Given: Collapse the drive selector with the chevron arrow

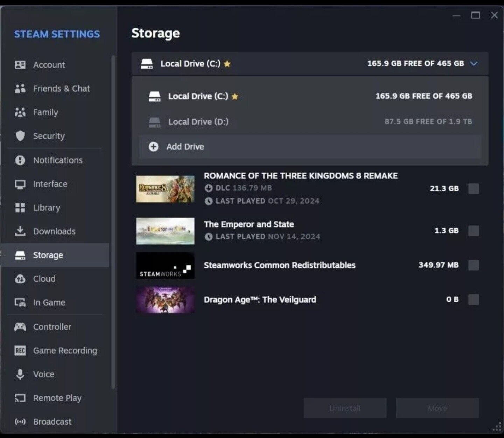Looking at the screenshot, I should (474, 64).
